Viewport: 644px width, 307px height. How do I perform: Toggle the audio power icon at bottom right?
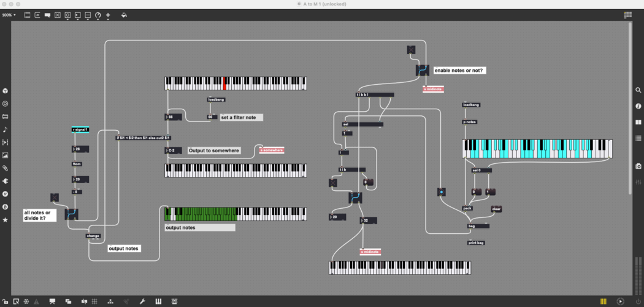pyautogui.click(x=637, y=301)
